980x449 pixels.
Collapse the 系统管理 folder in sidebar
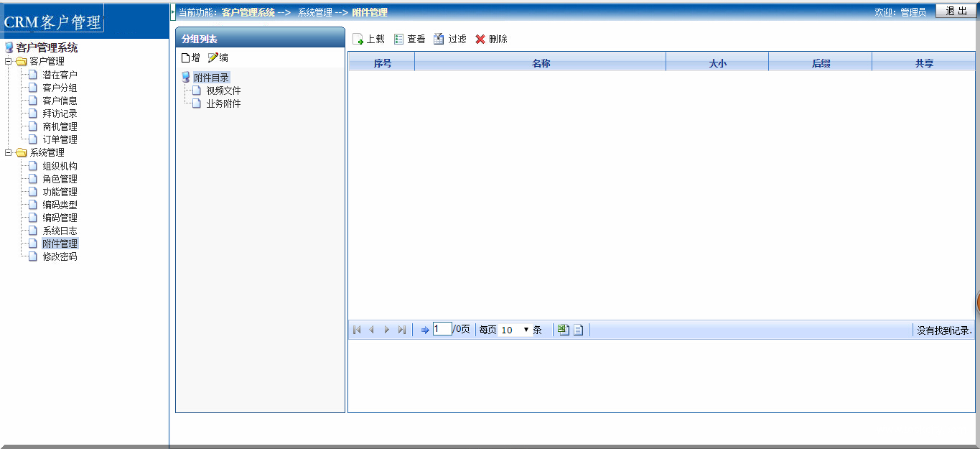point(9,152)
